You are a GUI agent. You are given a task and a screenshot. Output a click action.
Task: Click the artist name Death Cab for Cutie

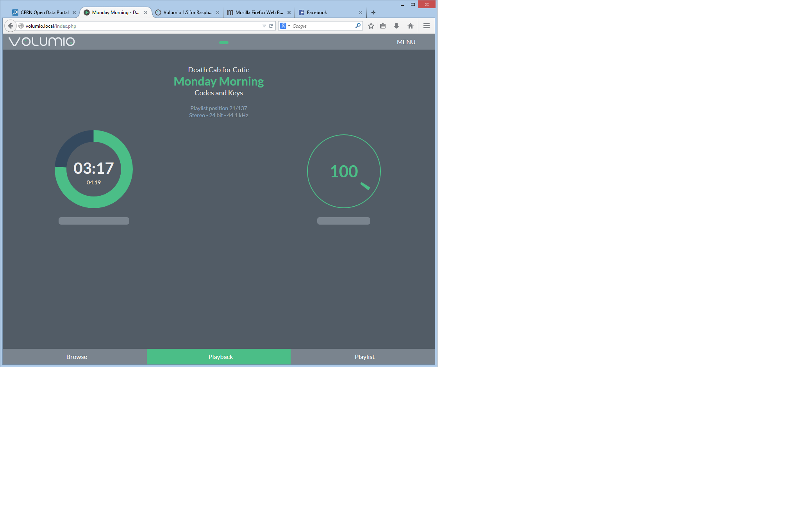pyautogui.click(x=218, y=70)
